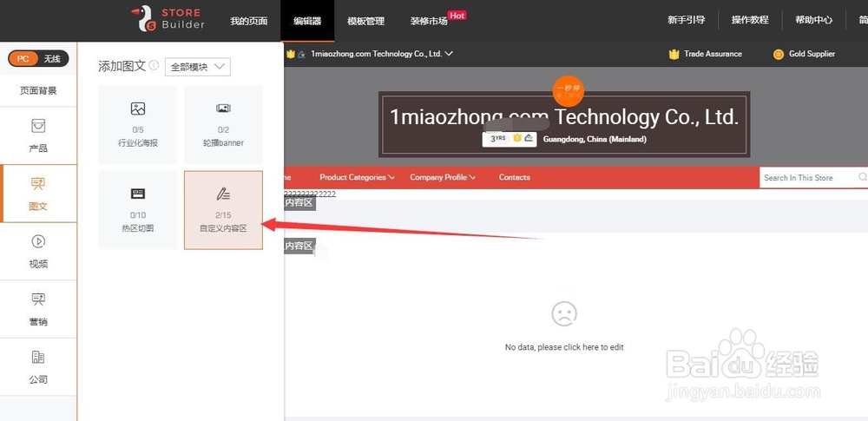Open the 操作教程 link

[x=750, y=20]
